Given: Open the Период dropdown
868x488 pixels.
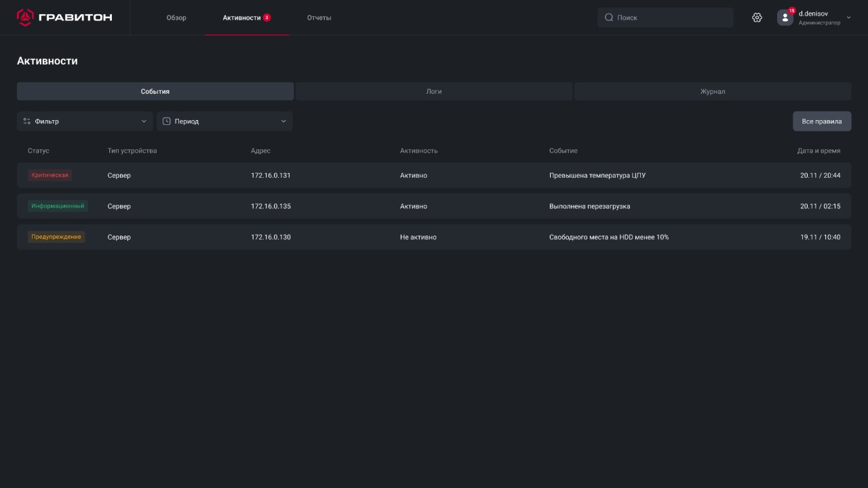Looking at the screenshot, I should pyautogui.click(x=224, y=121).
